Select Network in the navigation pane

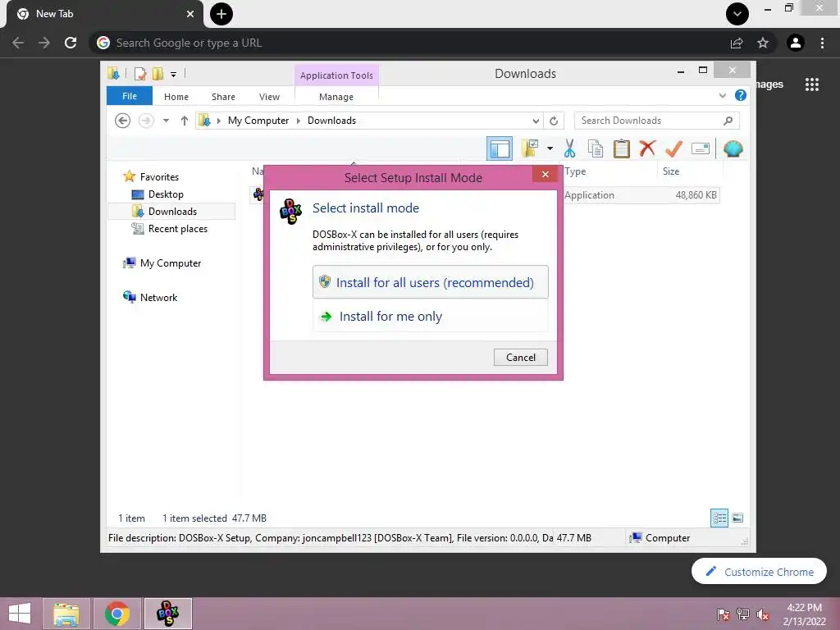point(158,297)
